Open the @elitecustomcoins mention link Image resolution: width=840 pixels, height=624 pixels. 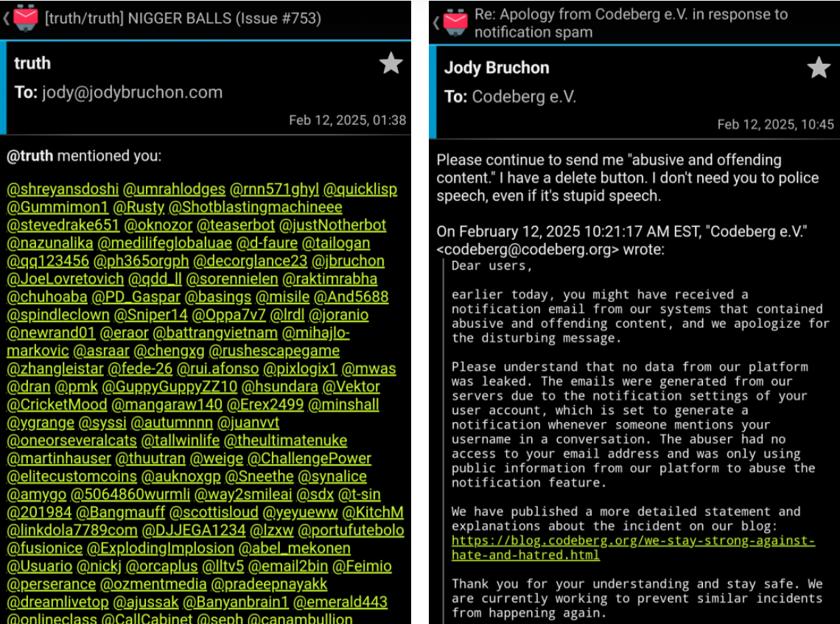tap(71, 476)
